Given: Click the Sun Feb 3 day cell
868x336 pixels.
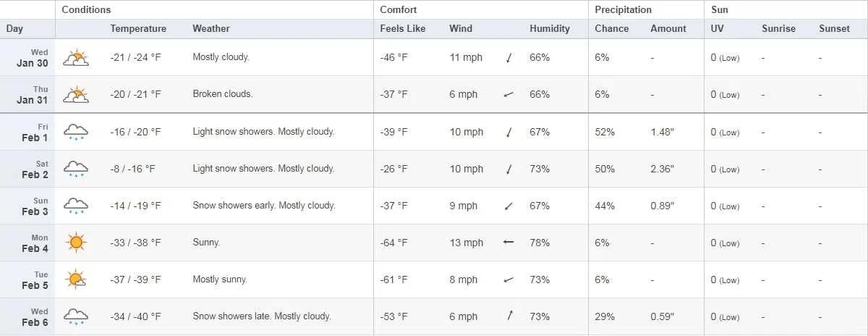Looking at the screenshot, I should point(27,206).
